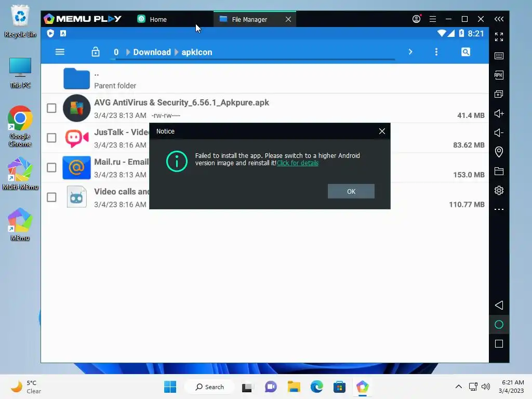Click the taskbar clock and date
532x399 pixels.
511,387
